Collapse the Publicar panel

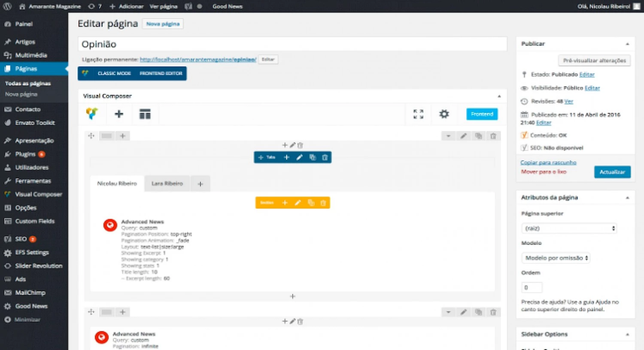(627, 44)
